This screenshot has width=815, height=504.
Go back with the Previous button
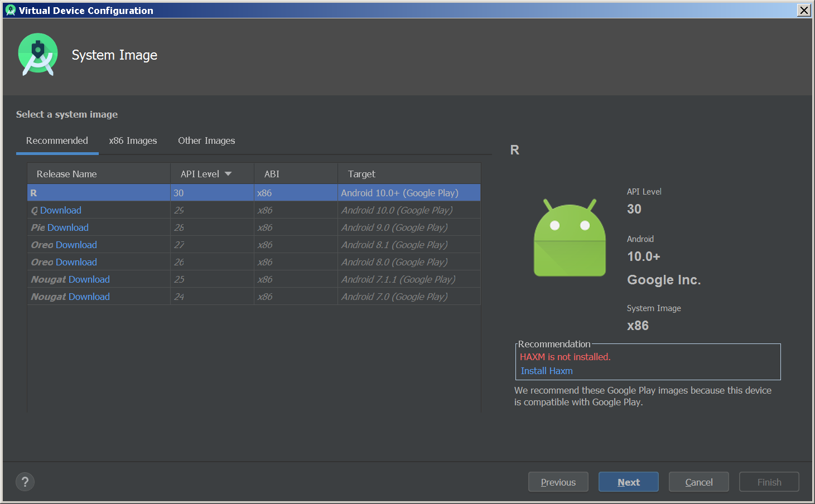[x=558, y=482]
